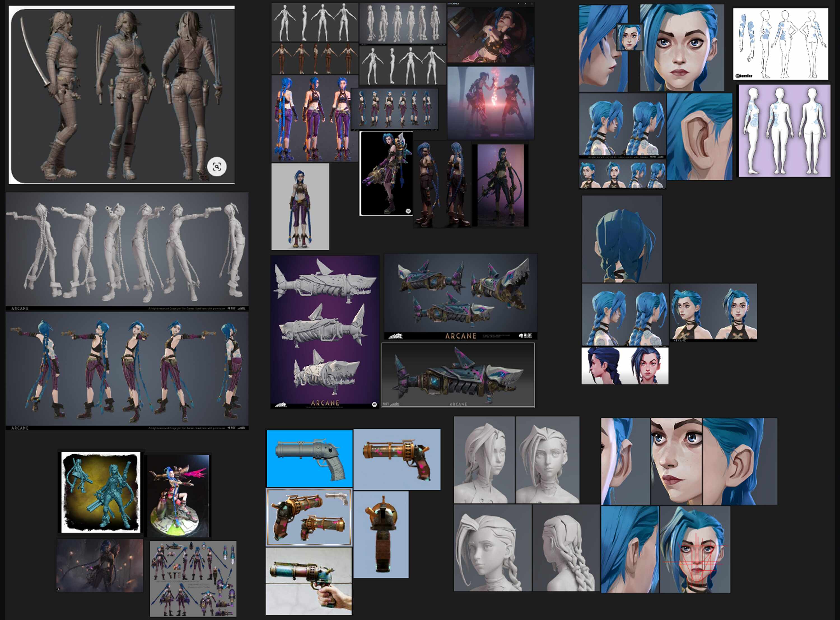840x620 pixels.
Task: Select the Jinx standing on light grey background
Action: (x=300, y=206)
